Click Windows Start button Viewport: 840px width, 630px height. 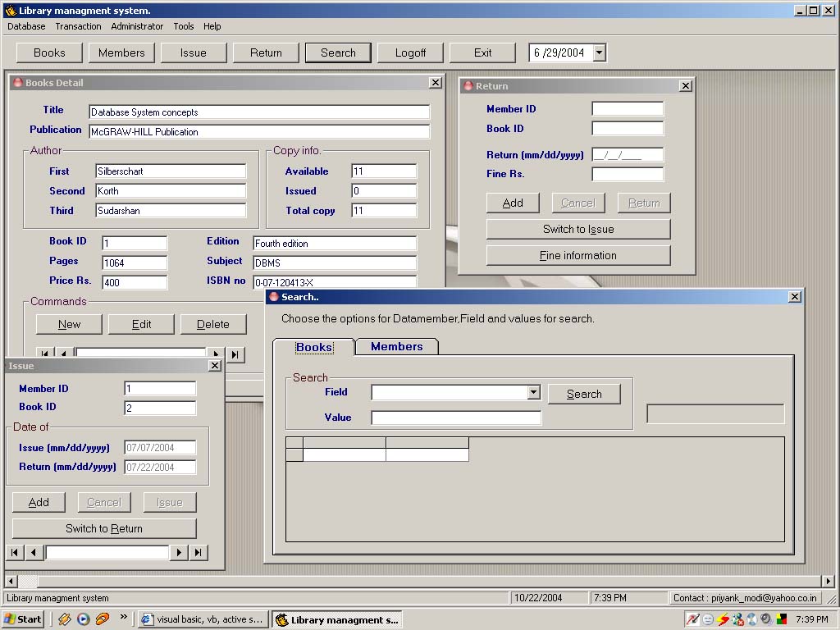(23, 619)
